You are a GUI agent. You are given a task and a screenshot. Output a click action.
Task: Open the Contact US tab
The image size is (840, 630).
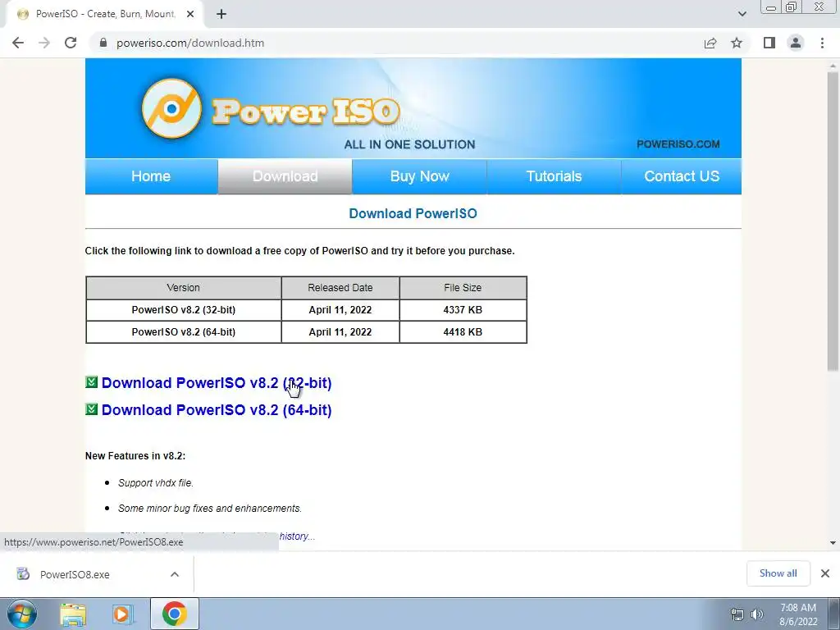682,176
